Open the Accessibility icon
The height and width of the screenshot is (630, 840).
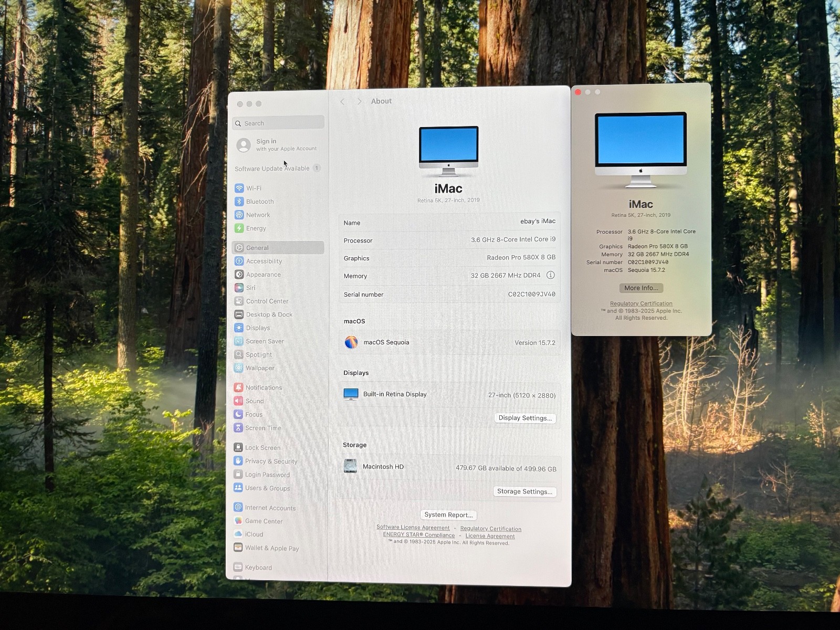(x=239, y=261)
